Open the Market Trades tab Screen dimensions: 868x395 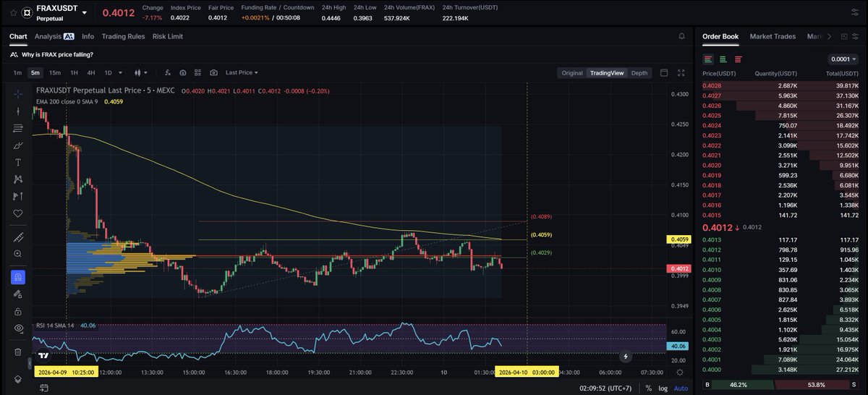(773, 36)
